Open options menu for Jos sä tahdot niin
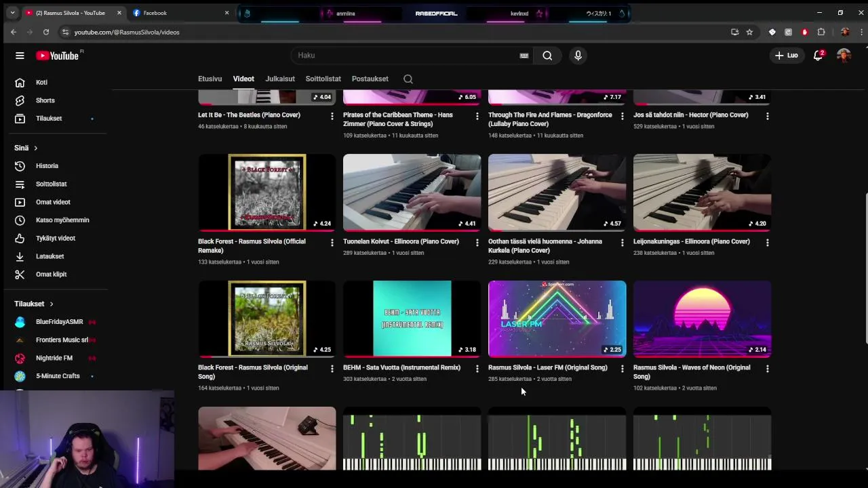Image resolution: width=868 pixels, height=488 pixels. click(767, 116)
